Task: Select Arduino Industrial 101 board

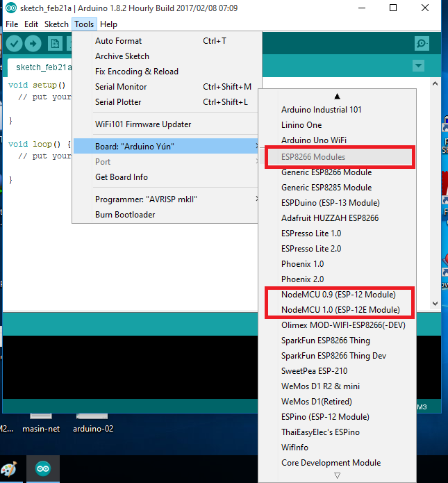Action: coord(337,110)
